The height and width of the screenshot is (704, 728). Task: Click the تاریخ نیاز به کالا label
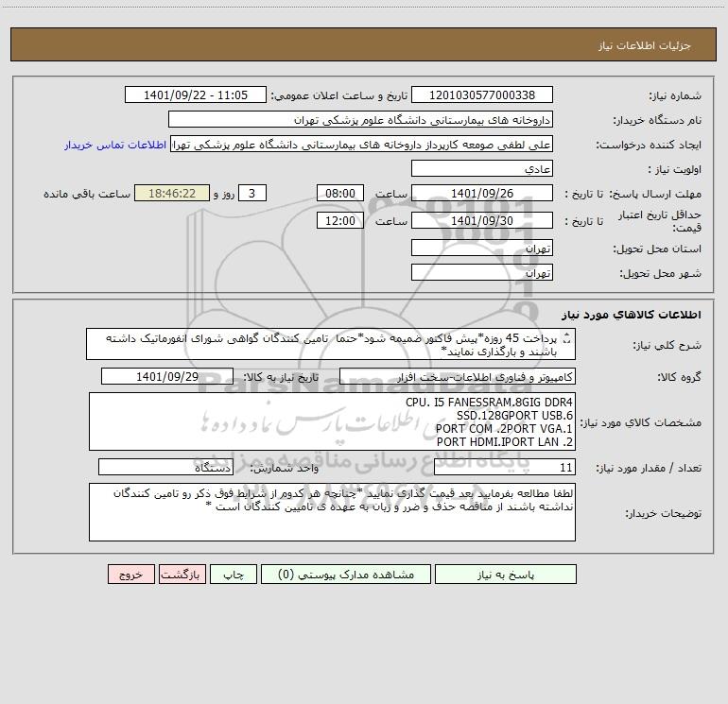click(x=281, y=377)
